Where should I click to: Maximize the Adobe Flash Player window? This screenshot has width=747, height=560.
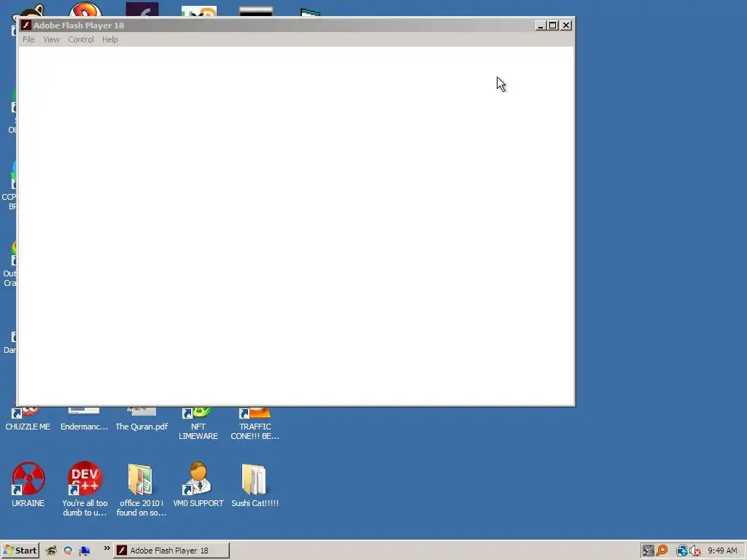pyautogui.click(x=553, y=26)
